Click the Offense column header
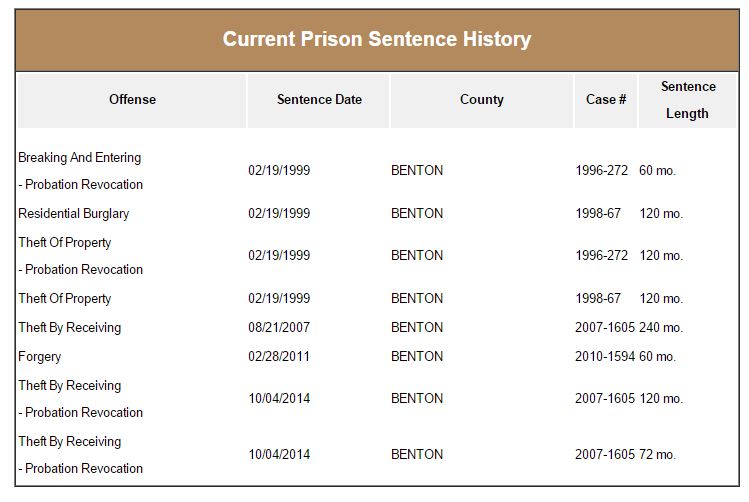The width and height of the screenshot is (749, 502). [x=132, y=100]
